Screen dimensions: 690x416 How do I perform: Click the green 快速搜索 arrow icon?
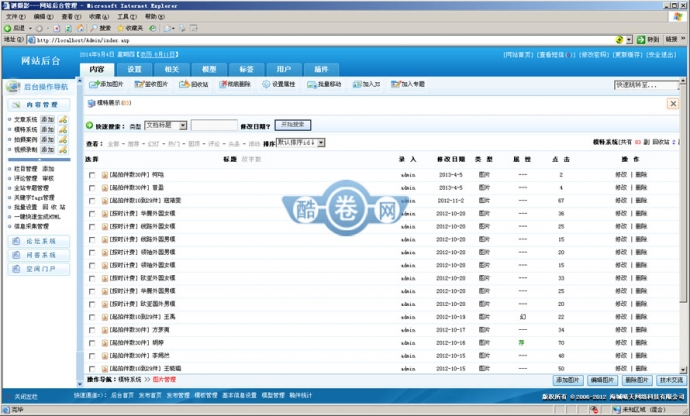pos(89,125)
